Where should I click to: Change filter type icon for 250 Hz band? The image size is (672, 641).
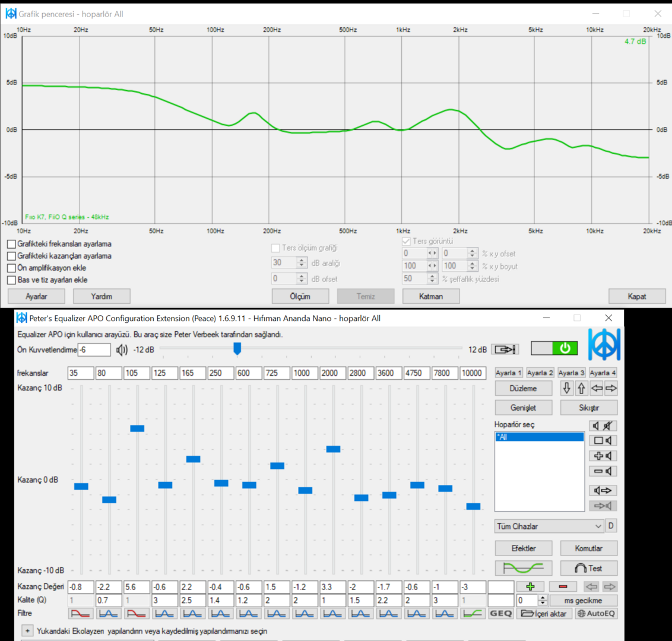pyautogui.click(x=221, y=614)
